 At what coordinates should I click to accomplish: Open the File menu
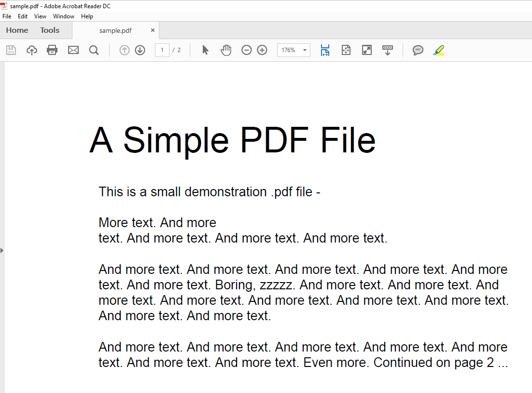[7, 16]
